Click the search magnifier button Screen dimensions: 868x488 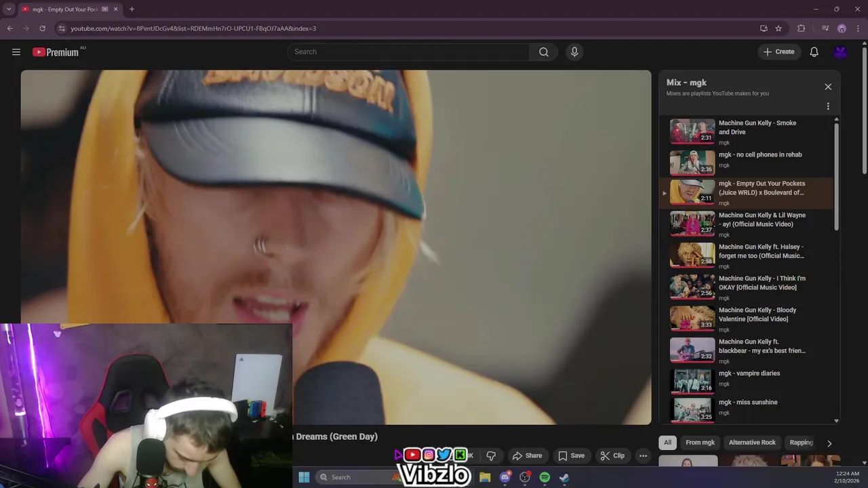543,52
